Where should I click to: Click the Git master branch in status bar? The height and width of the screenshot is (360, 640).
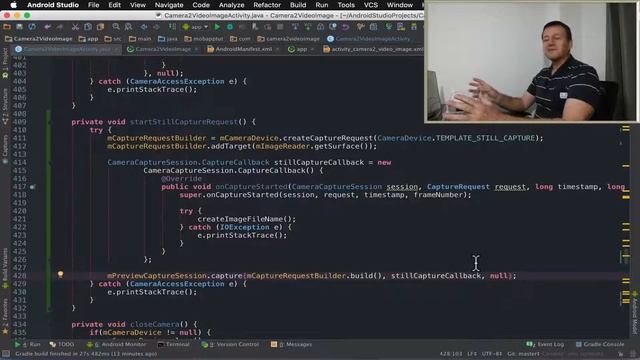point(524,354)
